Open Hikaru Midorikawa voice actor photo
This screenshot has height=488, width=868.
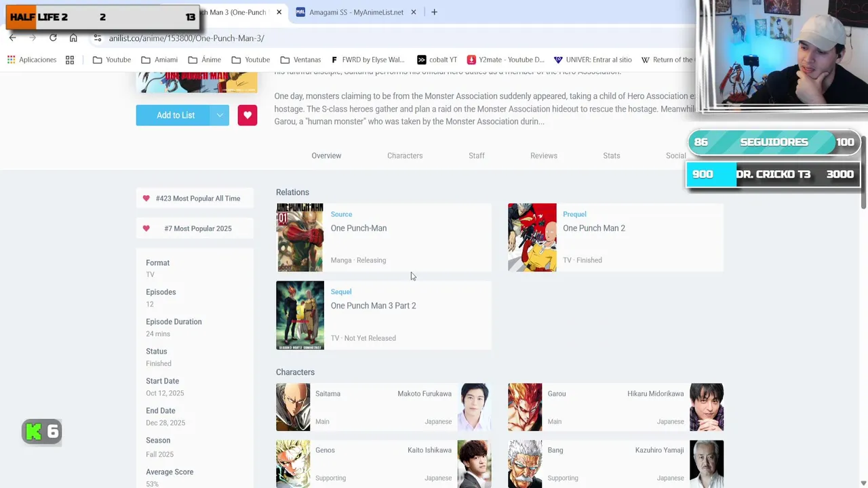707,407
